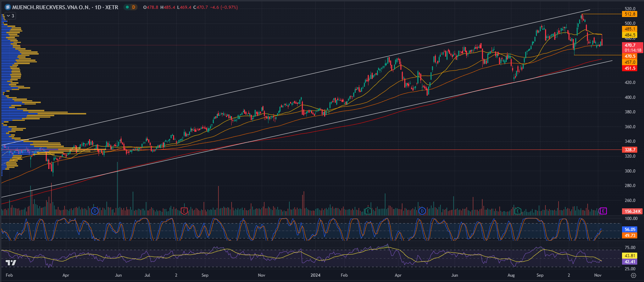The width and height of the screenshot is (644, 282).
Task: Open the red E earnings marker near August 2023
Action: [184, 211]
